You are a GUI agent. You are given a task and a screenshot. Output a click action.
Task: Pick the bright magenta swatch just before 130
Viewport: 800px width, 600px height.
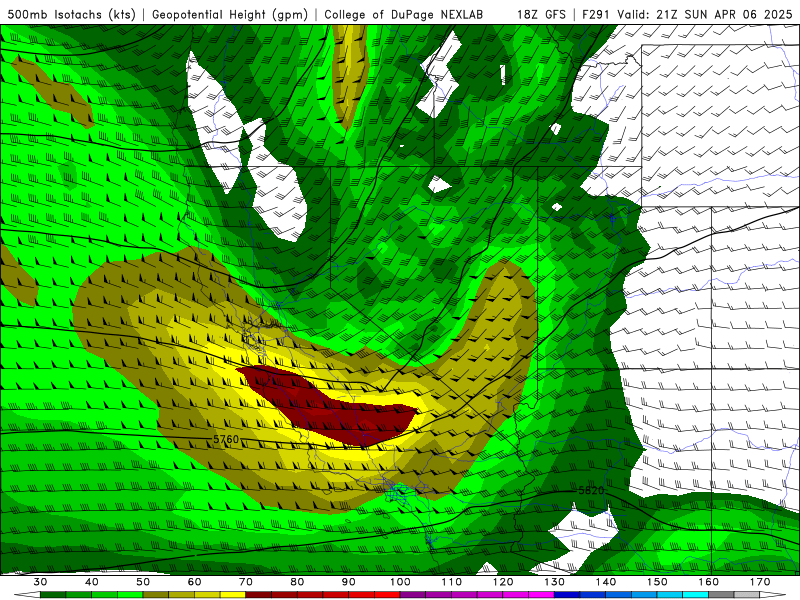(541, 595)
